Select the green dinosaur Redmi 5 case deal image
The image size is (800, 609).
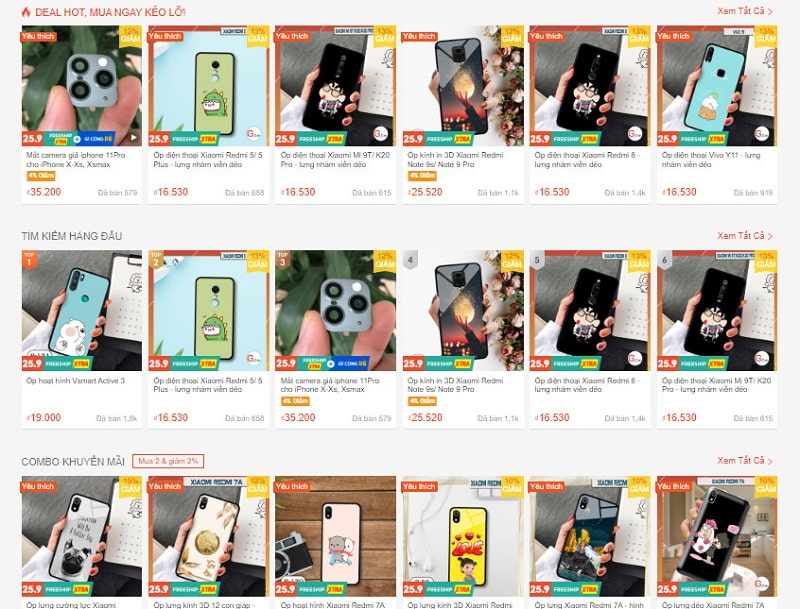tap(209, 86)
